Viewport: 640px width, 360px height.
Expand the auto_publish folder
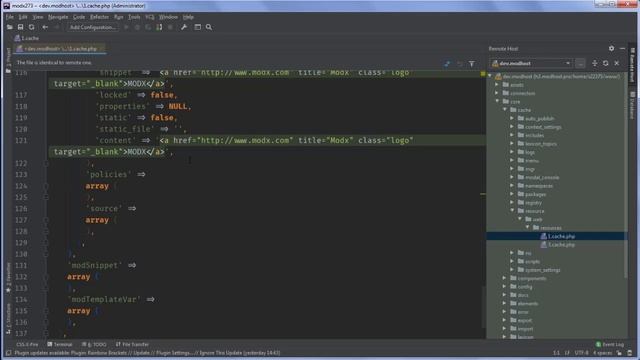[x=512, y=118]
